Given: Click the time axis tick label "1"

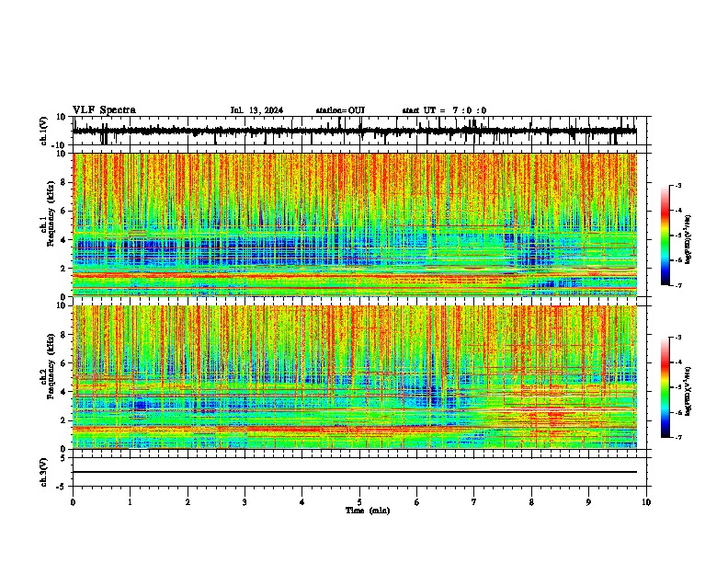Looking at the screenshot, I should coord(130,502).
